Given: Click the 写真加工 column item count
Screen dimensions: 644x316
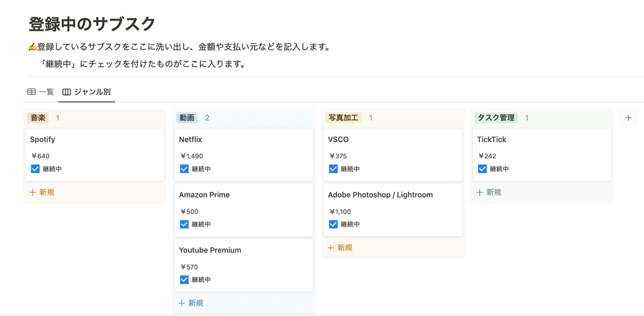Looking at the screenshot, I should [370, 118].
